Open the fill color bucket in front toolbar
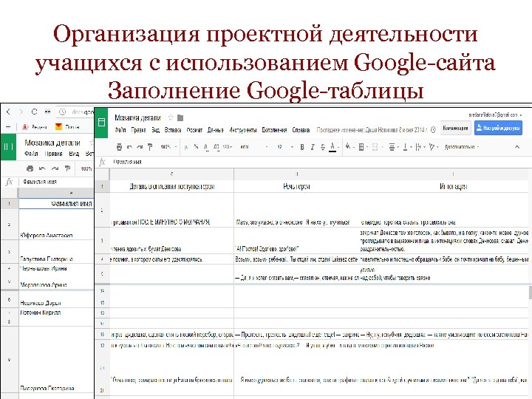532x399 pixels. tap(349, 147)
